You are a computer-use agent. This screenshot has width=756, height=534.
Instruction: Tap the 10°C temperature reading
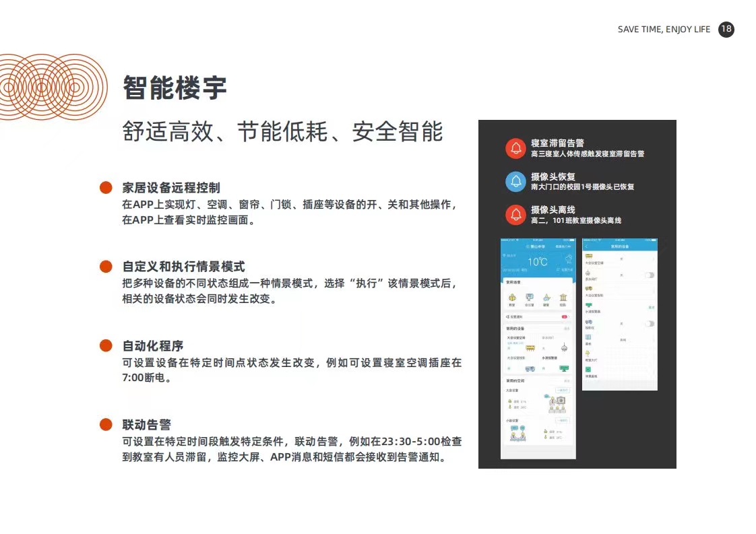(538, 262)
